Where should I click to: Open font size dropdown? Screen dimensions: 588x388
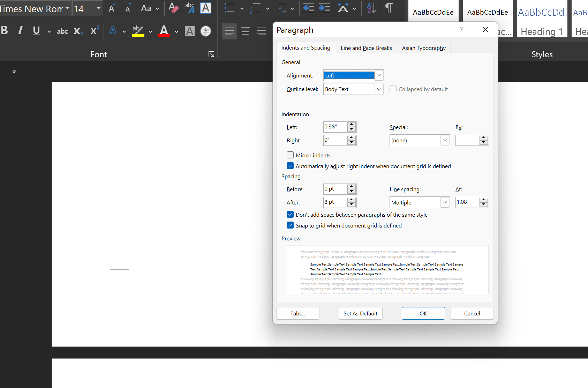pos(99,8)
